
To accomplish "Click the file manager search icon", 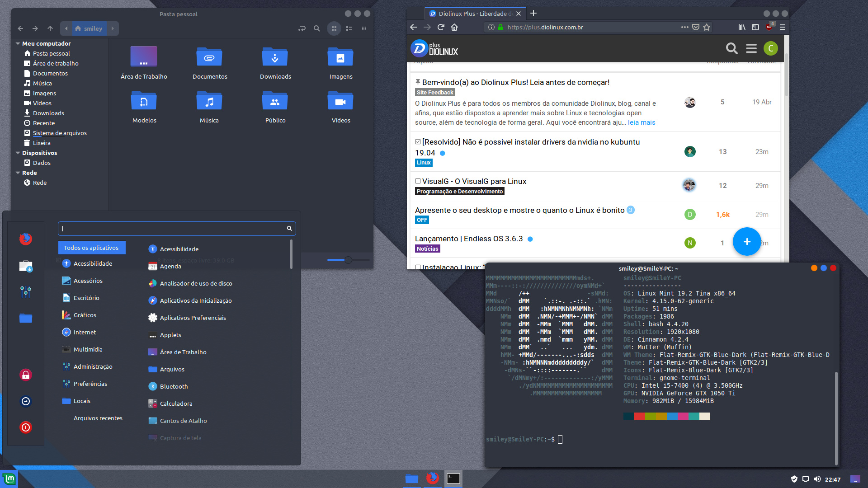I will (317, 28).
